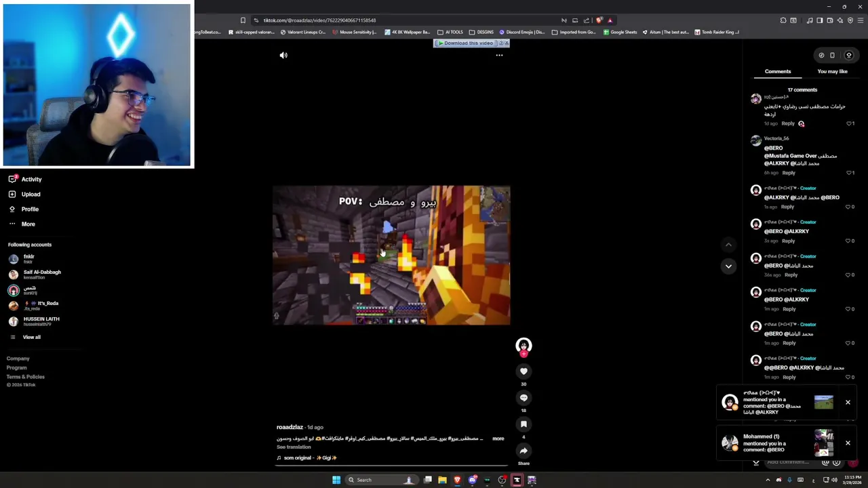Click the Download this video banner button
Viewport: 868px width, 488px height.
(465, 43)
